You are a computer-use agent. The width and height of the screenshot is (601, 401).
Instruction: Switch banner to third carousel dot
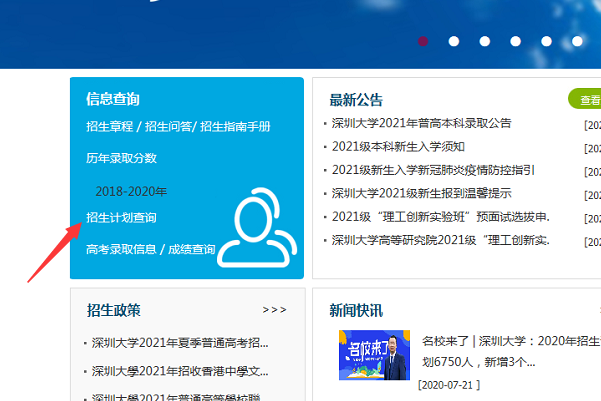tap(485, 41)
